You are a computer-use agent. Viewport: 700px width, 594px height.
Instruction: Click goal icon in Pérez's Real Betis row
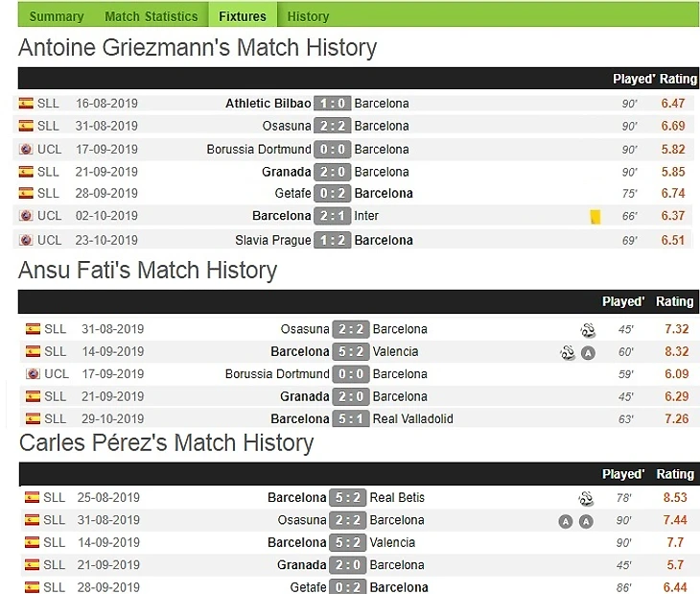click(x=586, y=498)
